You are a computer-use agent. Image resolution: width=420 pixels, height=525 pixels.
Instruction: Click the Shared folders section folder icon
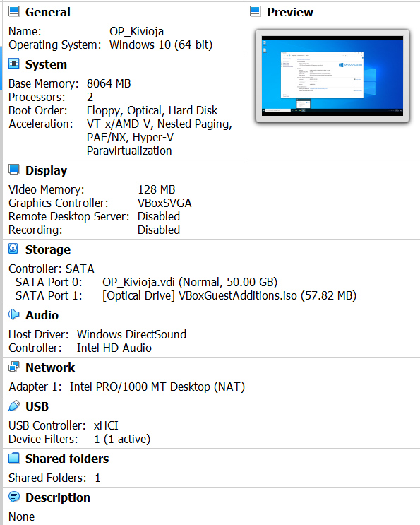coord(13,458)
